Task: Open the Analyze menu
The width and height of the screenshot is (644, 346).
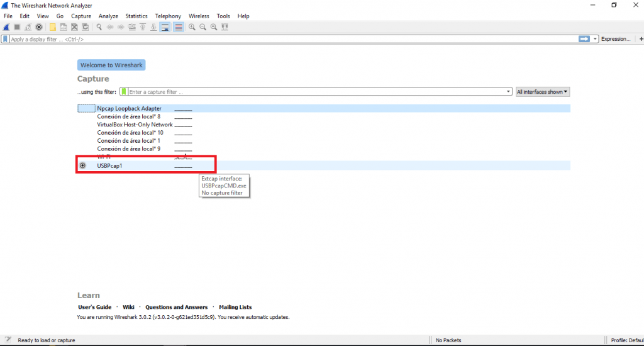Action: point(108,16)
